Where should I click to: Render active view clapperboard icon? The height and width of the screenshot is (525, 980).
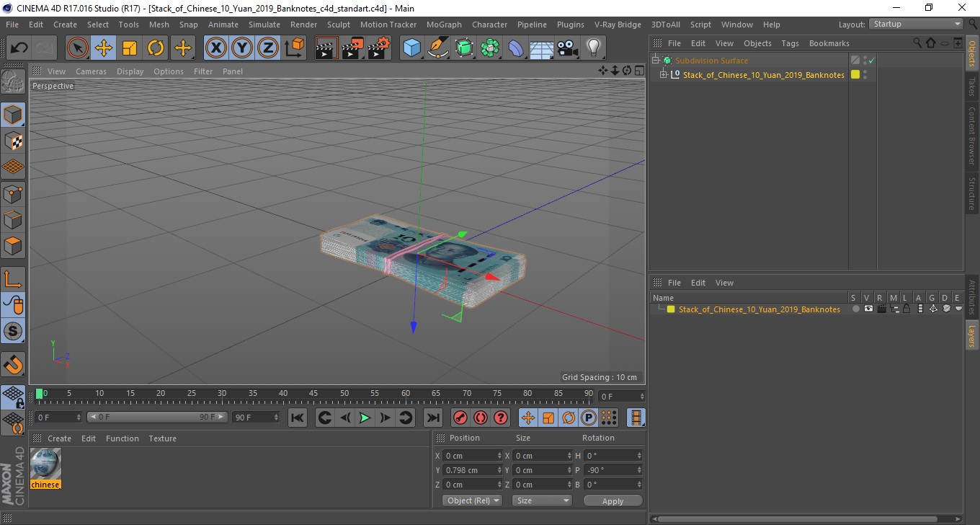[x=326, y=48]
